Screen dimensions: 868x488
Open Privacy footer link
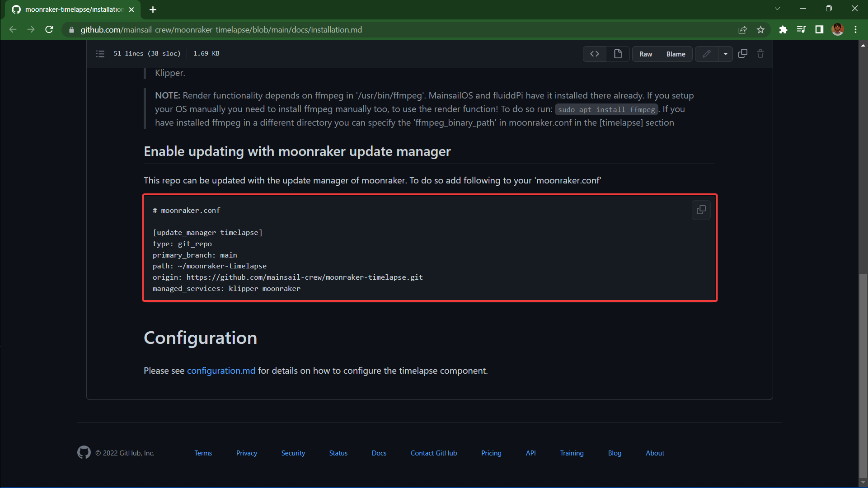click(247, 453)
